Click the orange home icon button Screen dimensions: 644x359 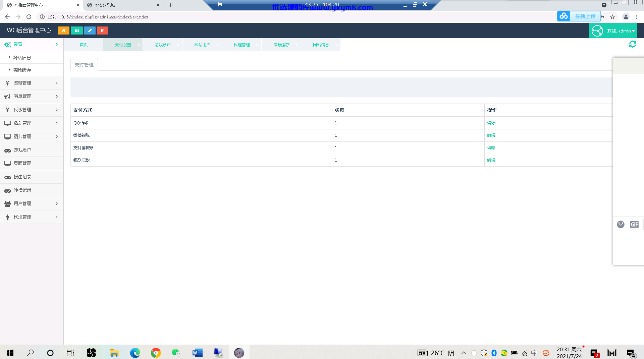[63, 31]
